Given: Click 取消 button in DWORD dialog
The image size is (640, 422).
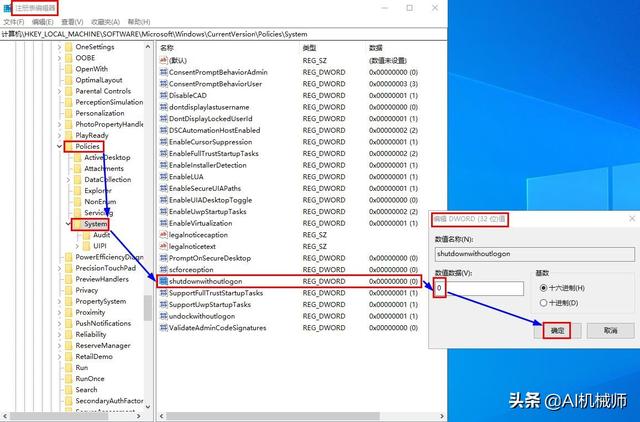Looking at the screenshot, I should (x=610, y=331).
